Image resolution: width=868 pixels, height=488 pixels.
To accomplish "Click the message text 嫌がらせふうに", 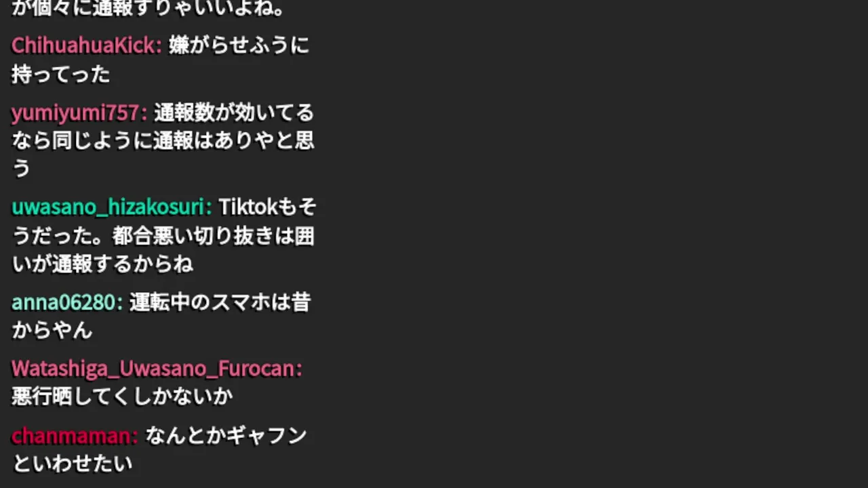I will (x=239, y=45).
